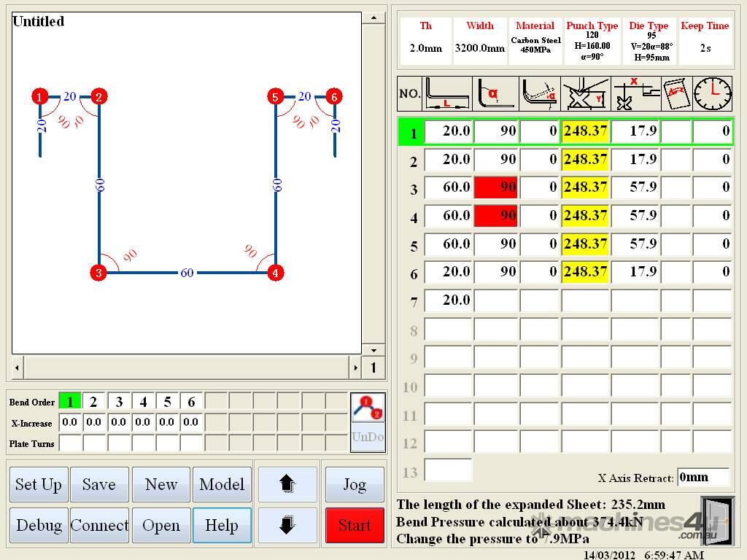Click the X-axis back gauge column icon

click(x=635, y=94)
